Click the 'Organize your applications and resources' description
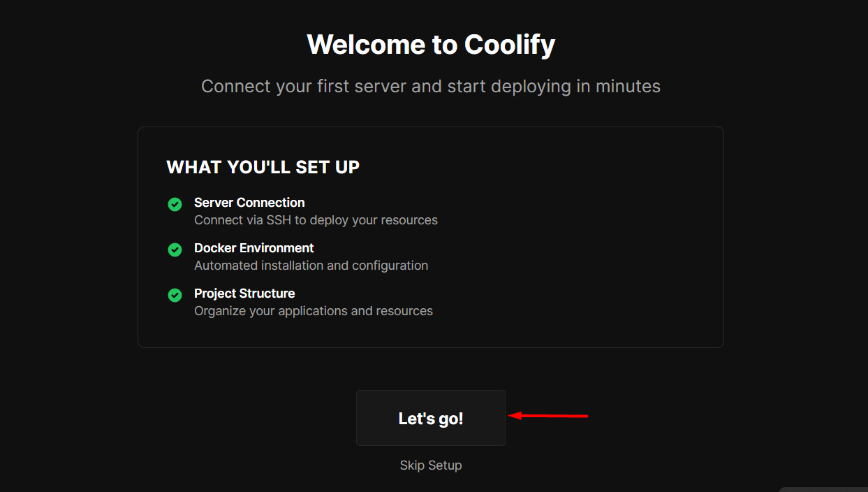868x492 pixels. (x=314, y=311)
